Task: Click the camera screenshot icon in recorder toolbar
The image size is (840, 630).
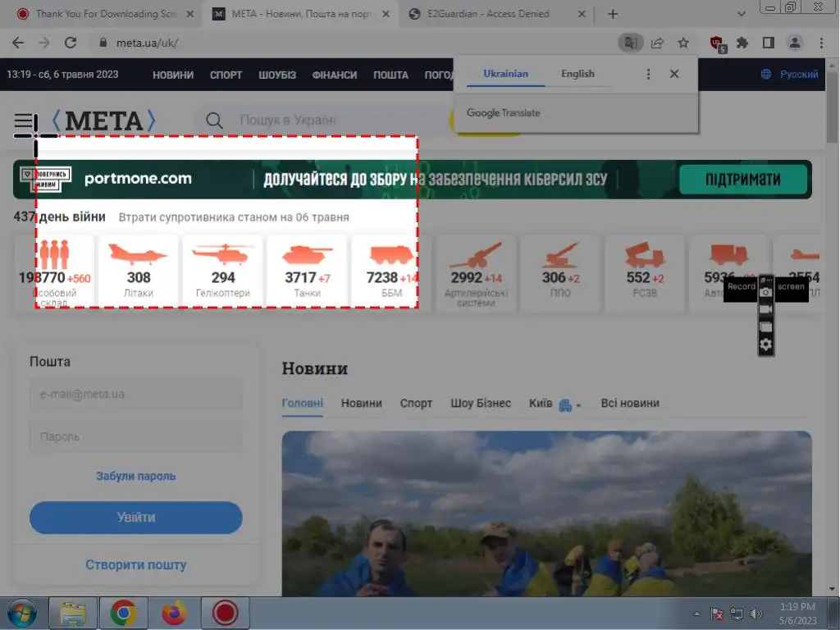Action: 766,292
